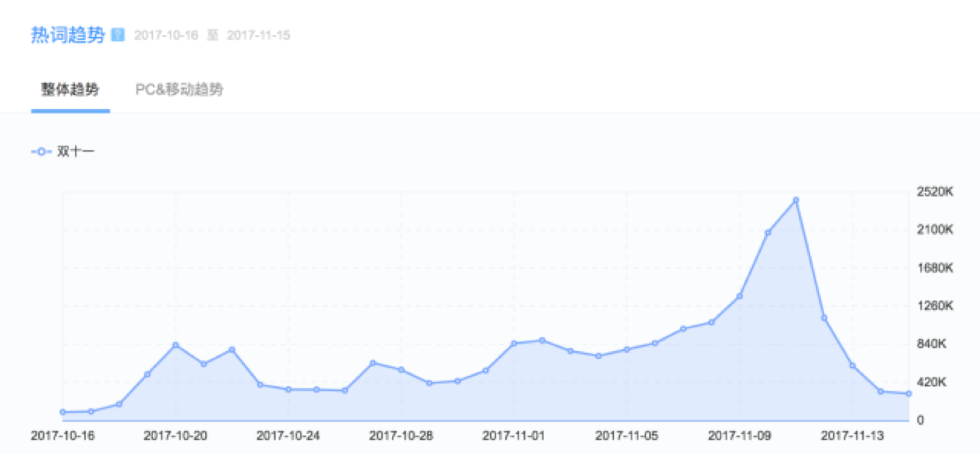The height and width of the screenshot is (454, 980).
Task: Click x-axis label 2017-11-01
Action: (x=514, y=436)
